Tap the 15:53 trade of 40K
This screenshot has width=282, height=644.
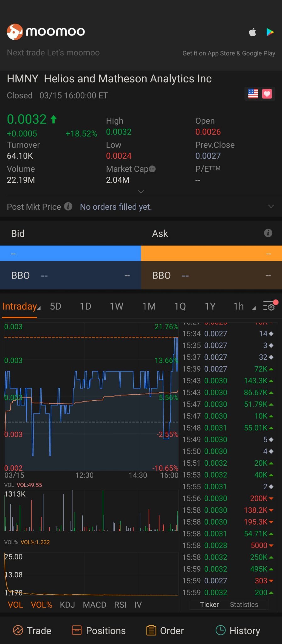tap(228, 475)
